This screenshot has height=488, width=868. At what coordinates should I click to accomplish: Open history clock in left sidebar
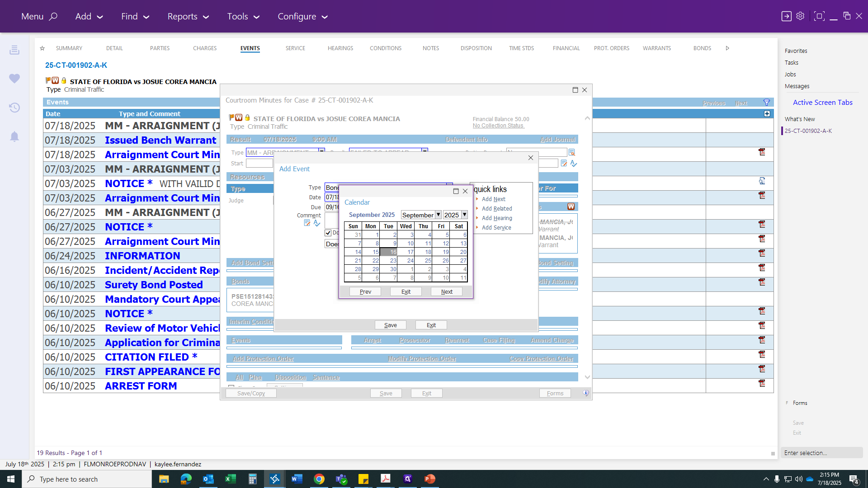pyautogui.click(x=14, y=108)
